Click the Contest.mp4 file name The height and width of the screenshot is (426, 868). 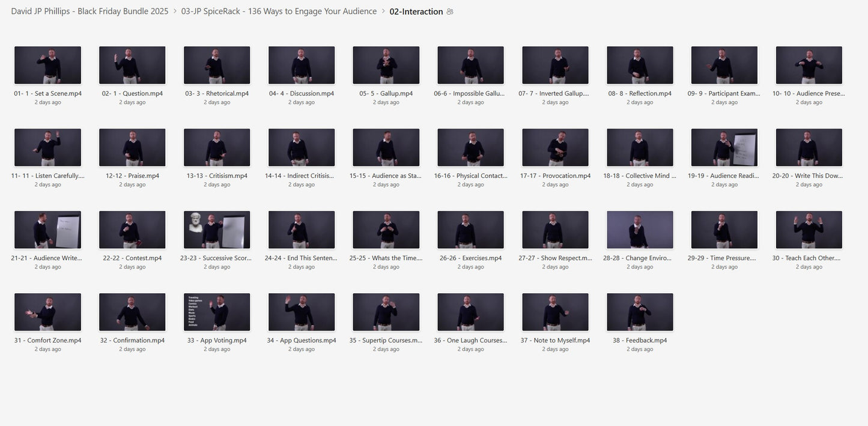point(132,258)
